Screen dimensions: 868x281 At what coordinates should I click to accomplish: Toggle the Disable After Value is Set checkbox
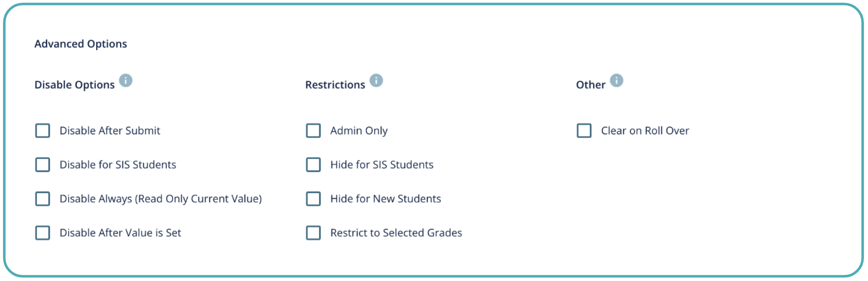point(43,233)
